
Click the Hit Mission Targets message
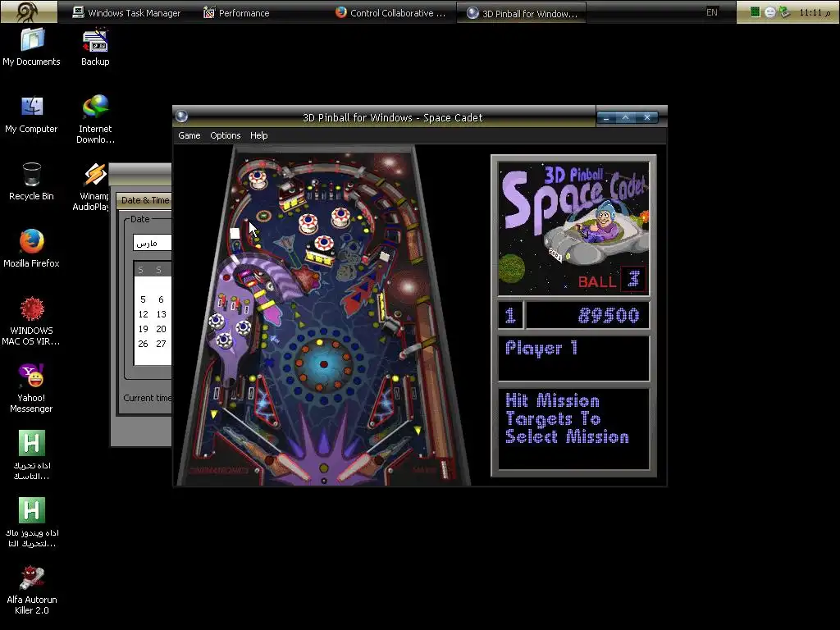[x=573, y=428]
